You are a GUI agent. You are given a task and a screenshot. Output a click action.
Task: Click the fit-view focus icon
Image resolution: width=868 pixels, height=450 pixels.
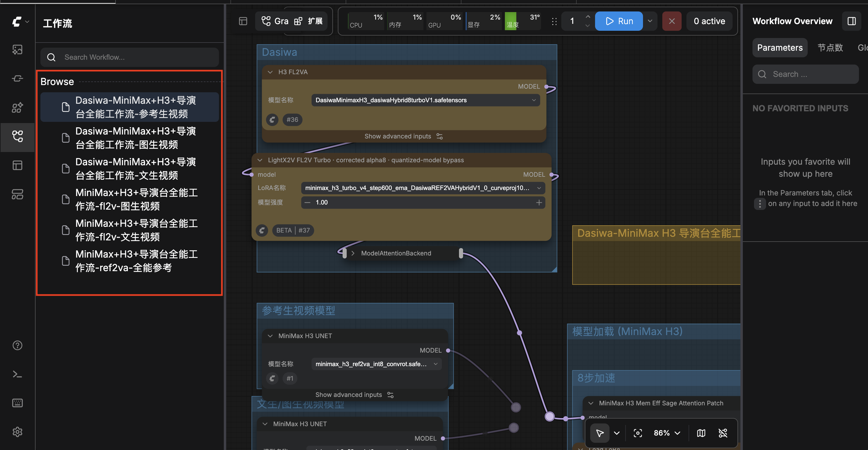click(x=638, y=433)
